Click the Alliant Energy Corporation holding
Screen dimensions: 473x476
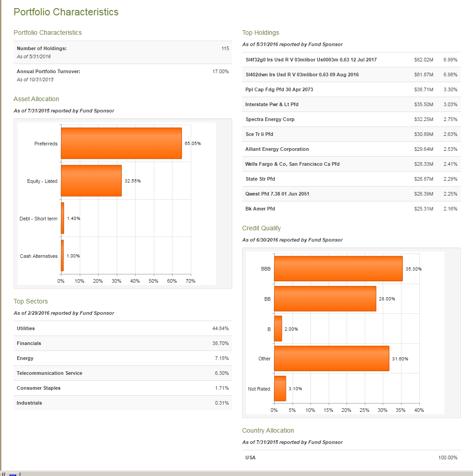point(316,149)
